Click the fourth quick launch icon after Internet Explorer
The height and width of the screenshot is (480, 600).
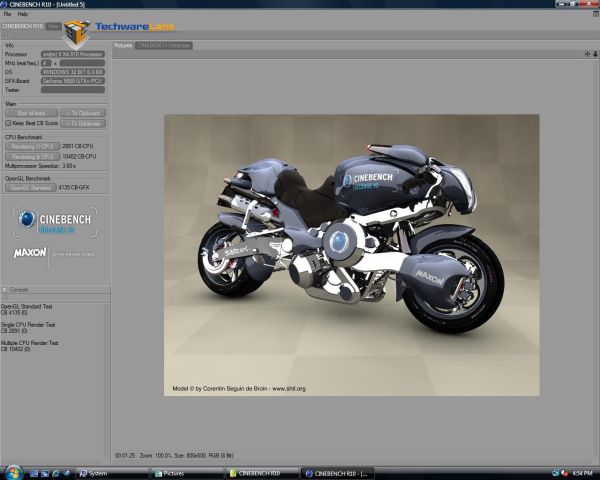coord(67,473)
